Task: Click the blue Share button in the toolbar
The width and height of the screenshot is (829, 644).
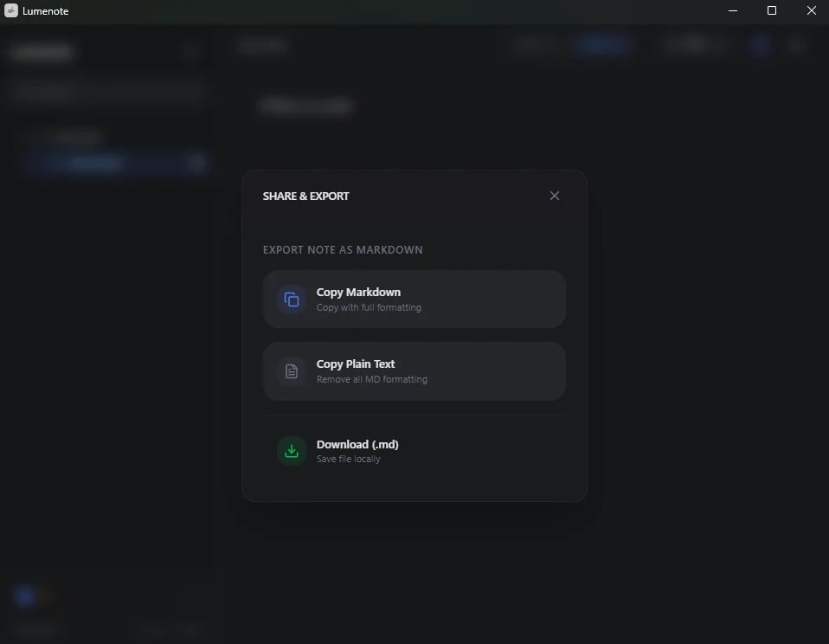Action: 601,44
